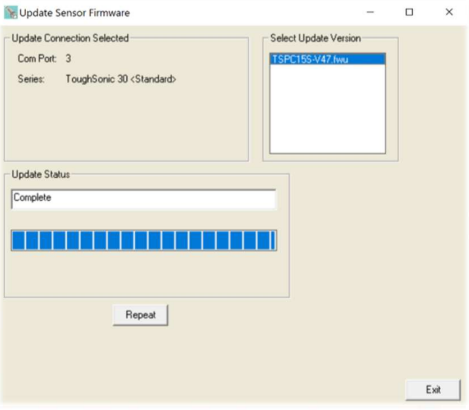Click empty area of the update version list
Image resolution: width=469 pixels, height=410 pixels.
click(327, 108)
